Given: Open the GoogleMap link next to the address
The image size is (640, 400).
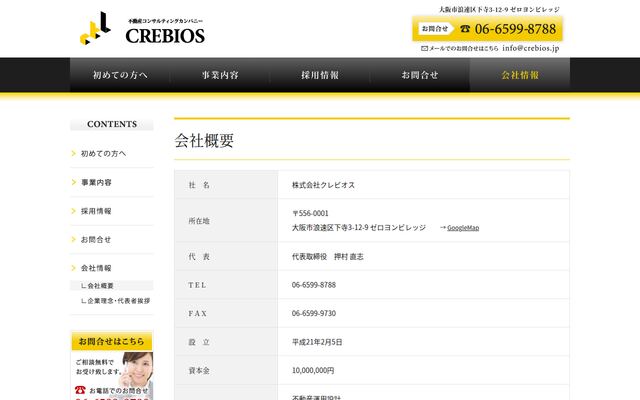Looking at the screenshot, I should [x=463, y=228].
